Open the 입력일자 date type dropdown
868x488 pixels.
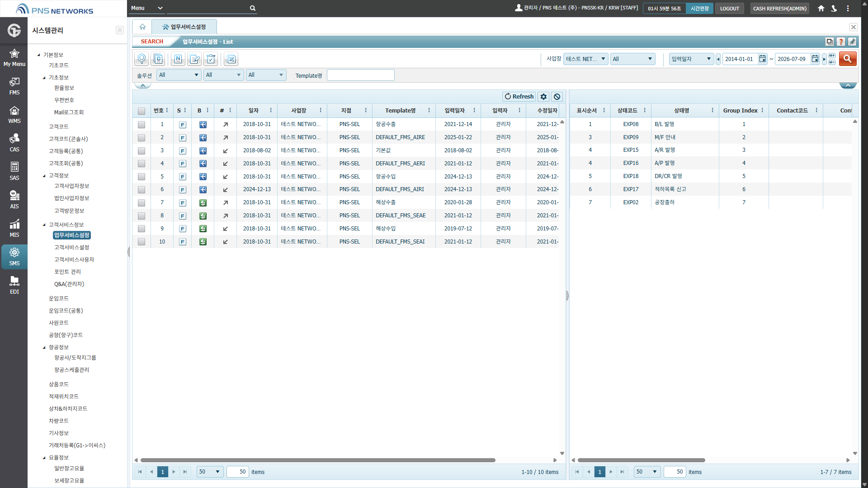point(691,59)
